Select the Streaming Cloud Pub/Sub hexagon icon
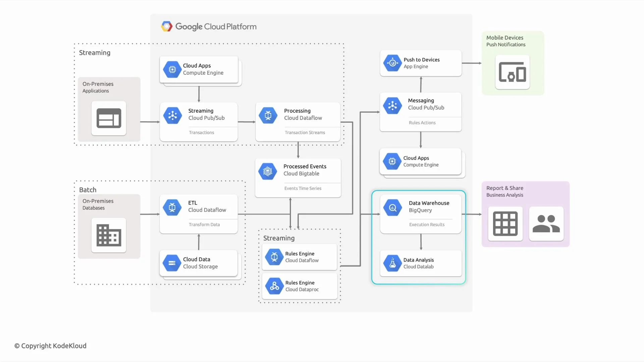Screen dimensions: 644x362 (x=172, y=115)
